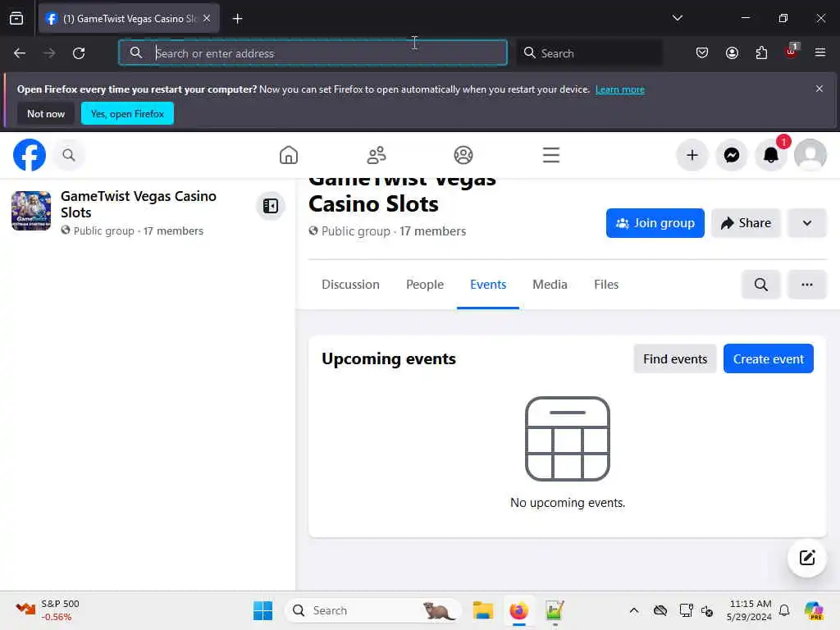Switch to the Discussion tab
This screenshot has width=840, height=630.
(350, 285)
